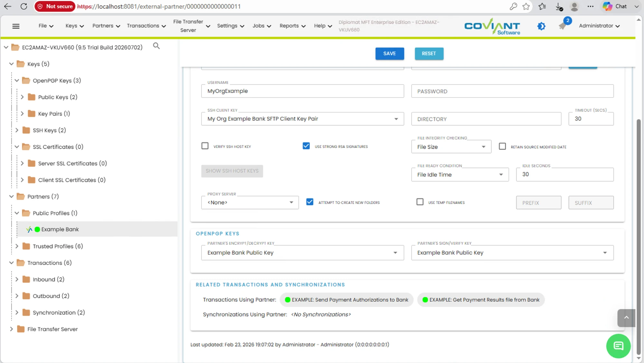Click the RESET button
The image size is (644, 363).
[429, 53]
